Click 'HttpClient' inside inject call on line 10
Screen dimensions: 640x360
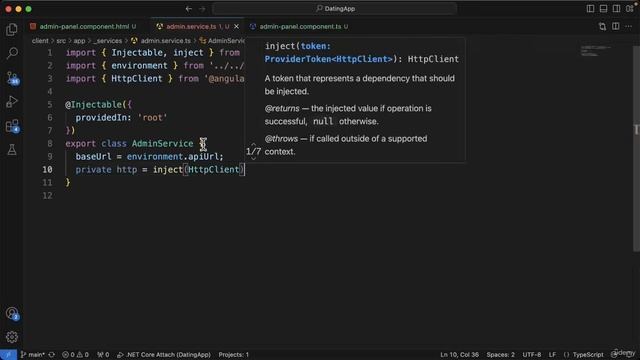(x=213, y=169)
